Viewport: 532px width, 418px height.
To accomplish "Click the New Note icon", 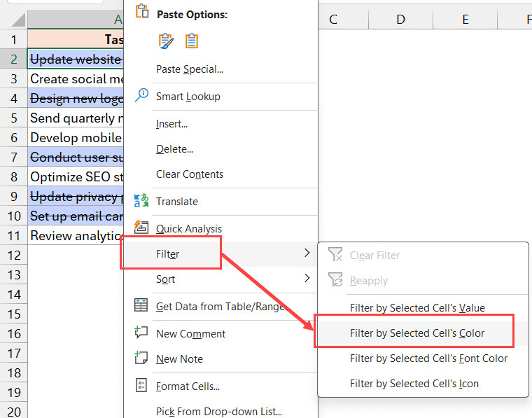I will [141, 358].
